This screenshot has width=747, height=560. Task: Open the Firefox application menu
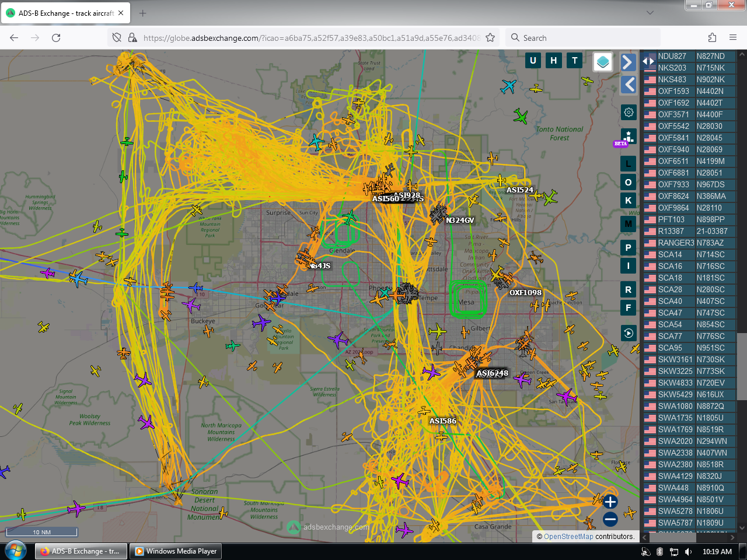click(733, 37)
